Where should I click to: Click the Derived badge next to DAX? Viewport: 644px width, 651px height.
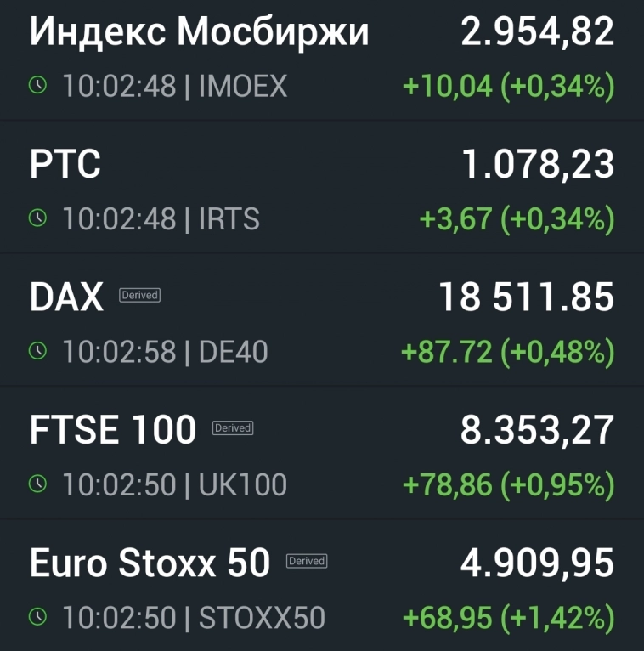click(x=139, y=296)
